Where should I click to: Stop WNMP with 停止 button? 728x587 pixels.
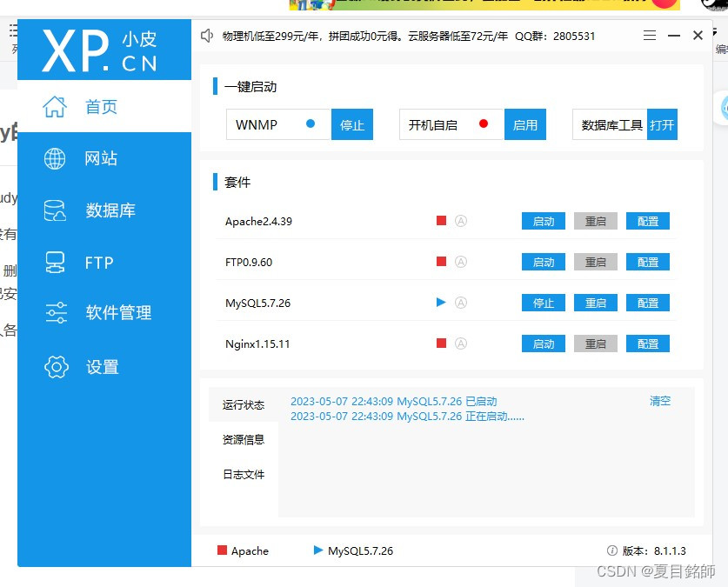pos(352,124)
